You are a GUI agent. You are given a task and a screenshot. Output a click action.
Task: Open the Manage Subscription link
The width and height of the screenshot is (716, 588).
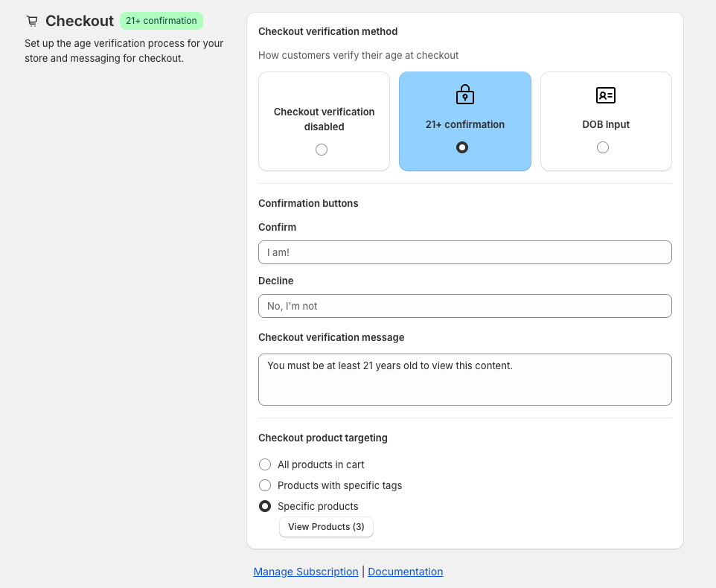pyautogui.click(x=306, y=572)
